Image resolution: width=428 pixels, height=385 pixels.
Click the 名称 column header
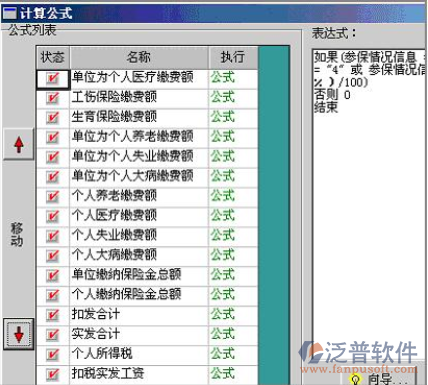coord(139,57)
